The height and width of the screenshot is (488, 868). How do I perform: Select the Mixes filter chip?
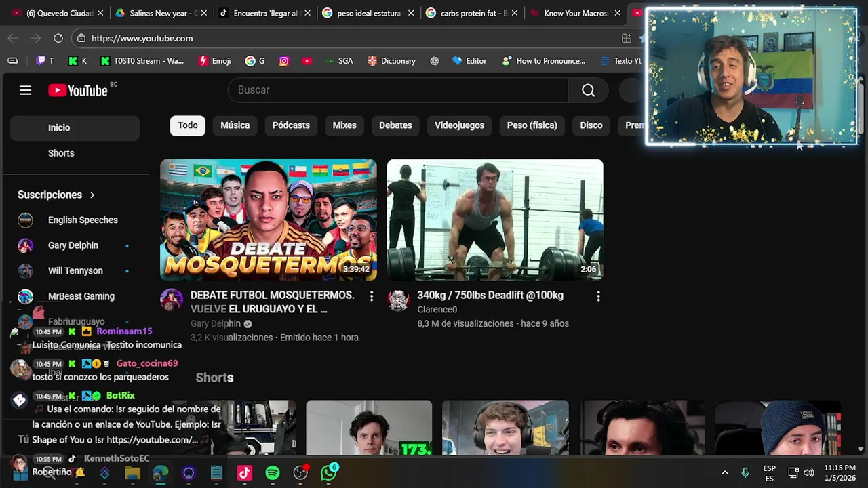click(344, 125)
